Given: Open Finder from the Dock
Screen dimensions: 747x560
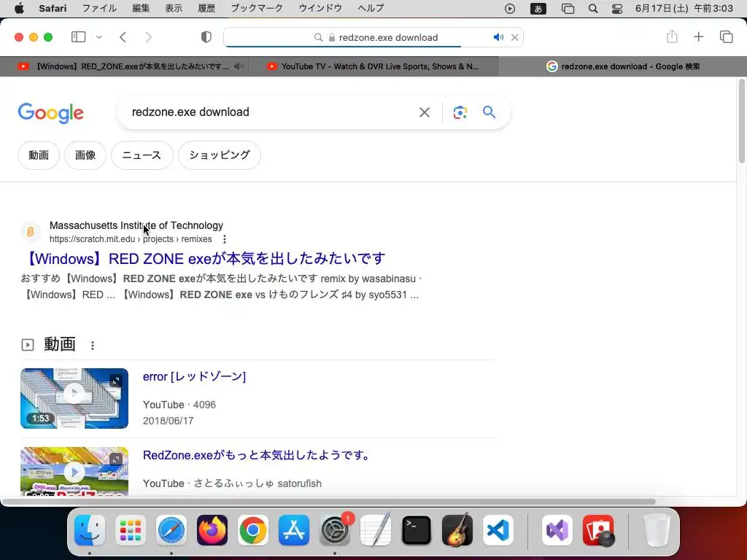Looking at the screenshot, I should (90, 530).
